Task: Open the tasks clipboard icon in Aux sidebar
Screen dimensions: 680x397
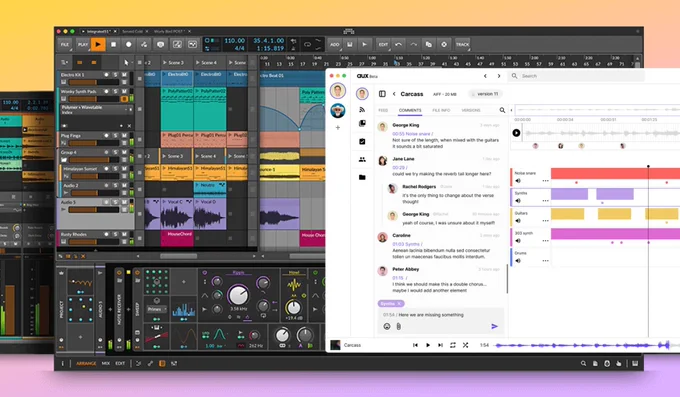Action: point(362,141)
